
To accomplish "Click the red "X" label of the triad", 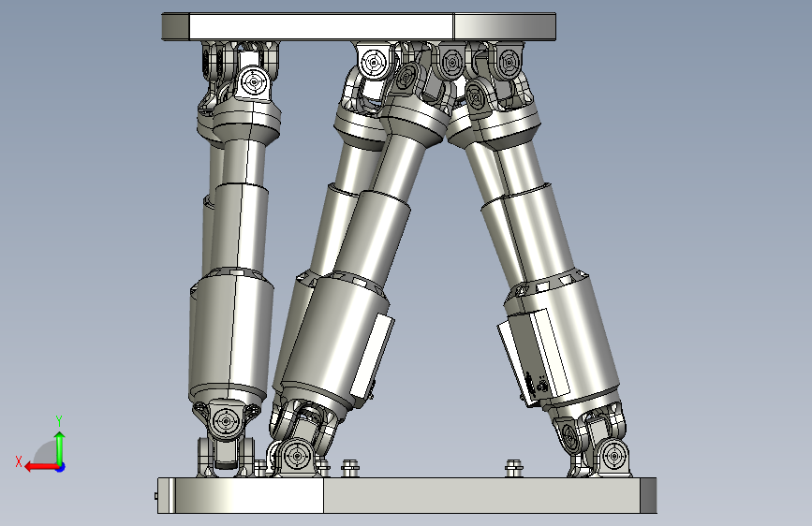I will 19,461.
